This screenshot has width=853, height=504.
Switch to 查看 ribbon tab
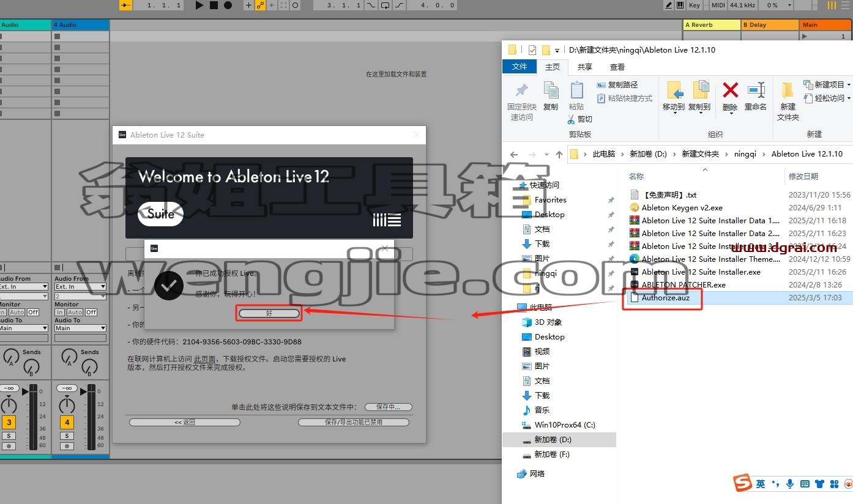617,67
